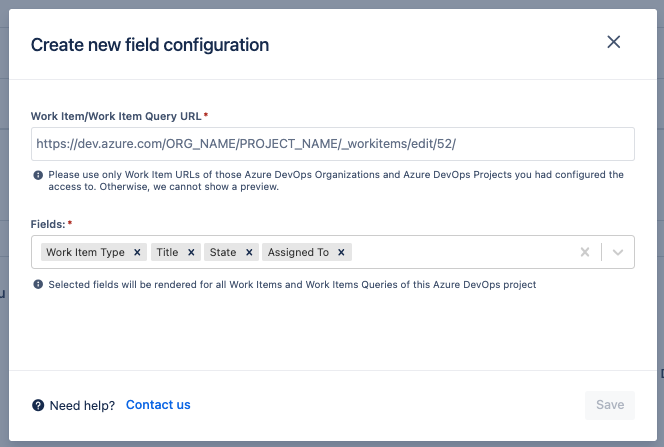Expand the Fields dropdown chevron
Image resolution: width=664 pixels, height=447 pixels.
coord(618,253)
